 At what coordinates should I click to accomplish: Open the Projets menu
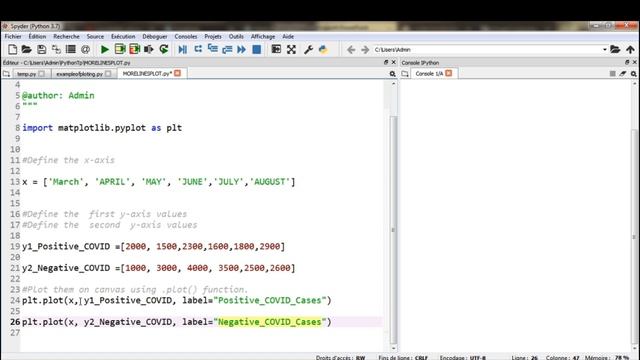213,36
